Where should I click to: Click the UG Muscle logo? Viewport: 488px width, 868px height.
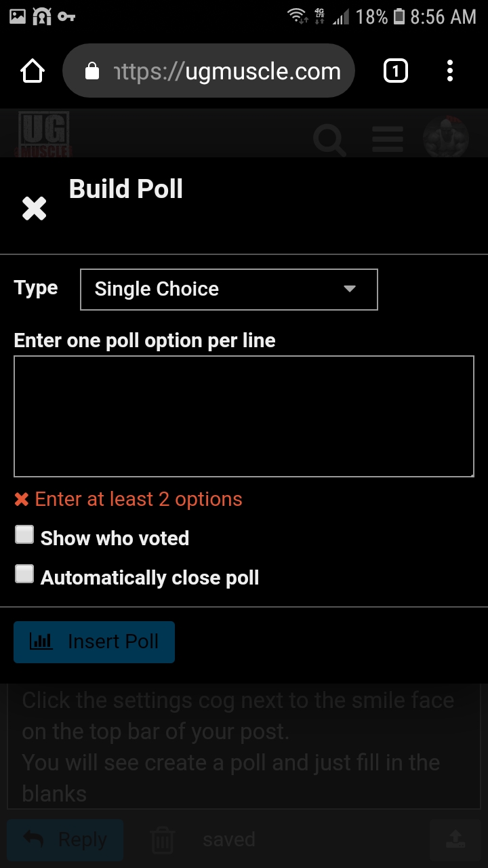click(x=44, y=134)
